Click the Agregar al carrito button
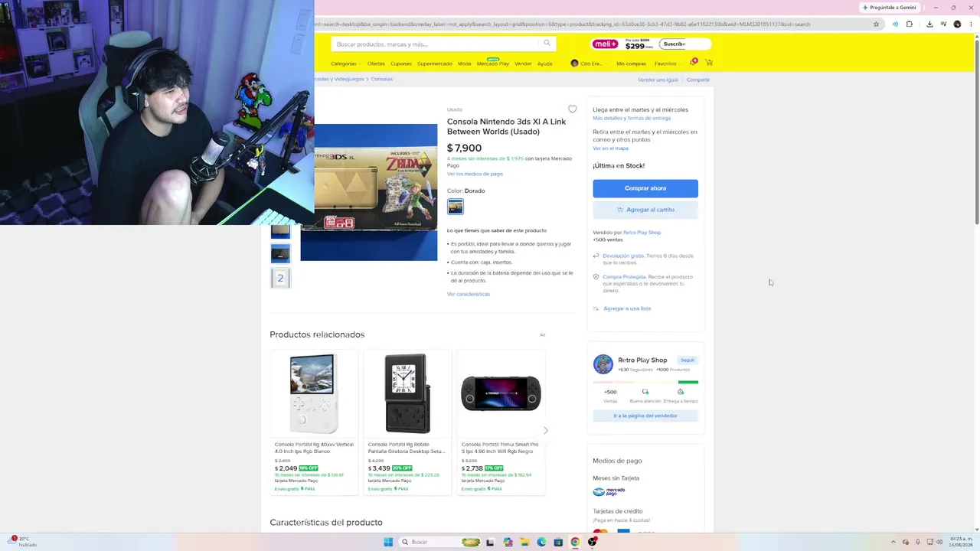Image resolution: width=980 pixels, height=551 pixels. (x=645, y=210)
